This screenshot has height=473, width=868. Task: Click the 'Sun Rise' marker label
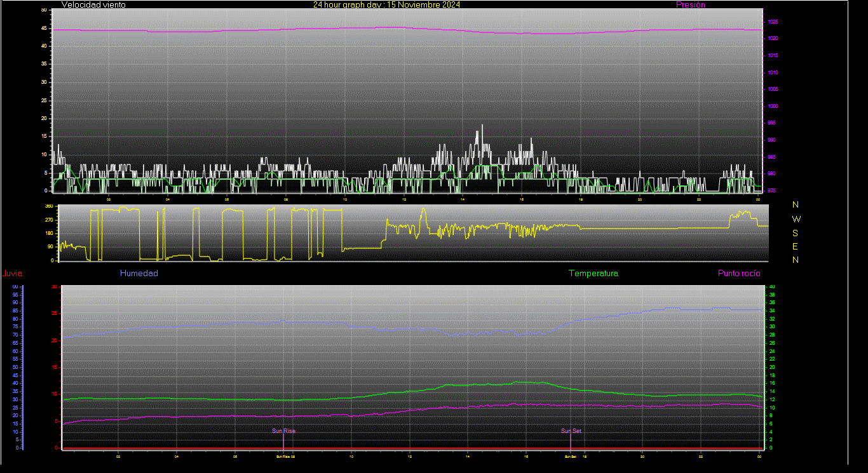pyautogui.click(x=283, y=431)
